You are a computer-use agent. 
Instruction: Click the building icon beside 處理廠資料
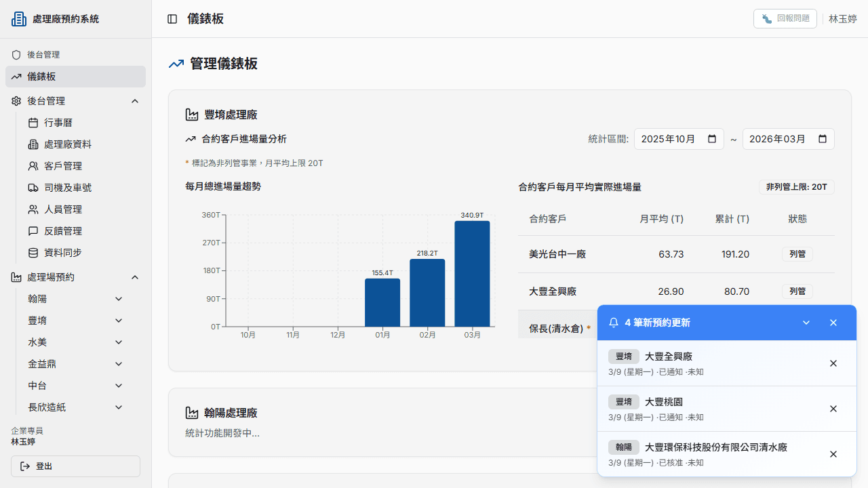[33, 144]
